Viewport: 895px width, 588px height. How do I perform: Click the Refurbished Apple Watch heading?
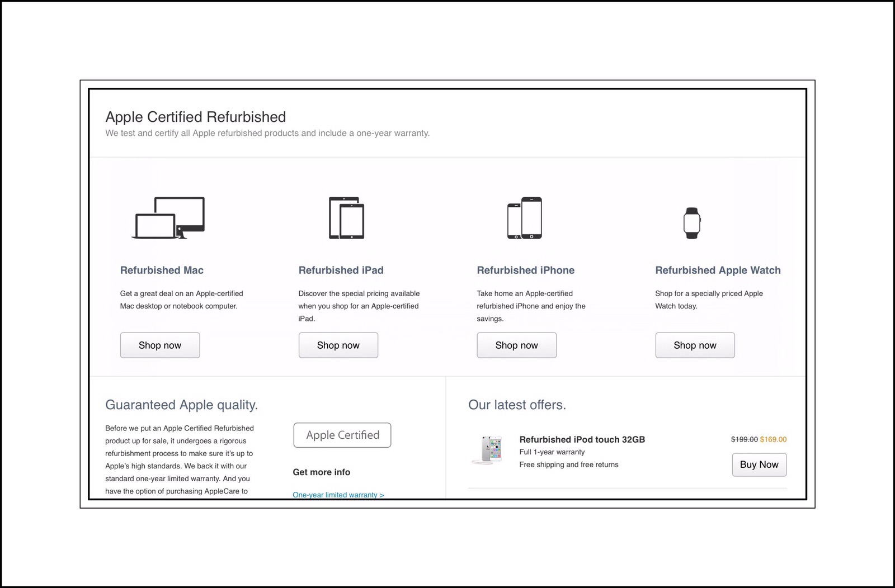click(x=718, y=270)
